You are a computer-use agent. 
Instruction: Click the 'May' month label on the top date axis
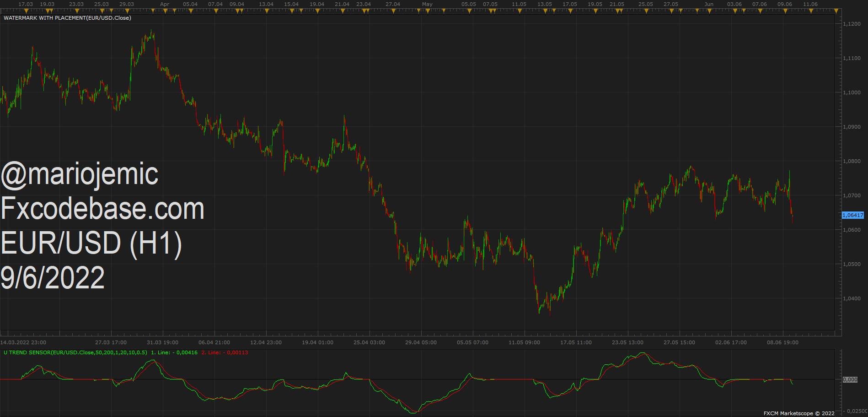tap(427, 4)
